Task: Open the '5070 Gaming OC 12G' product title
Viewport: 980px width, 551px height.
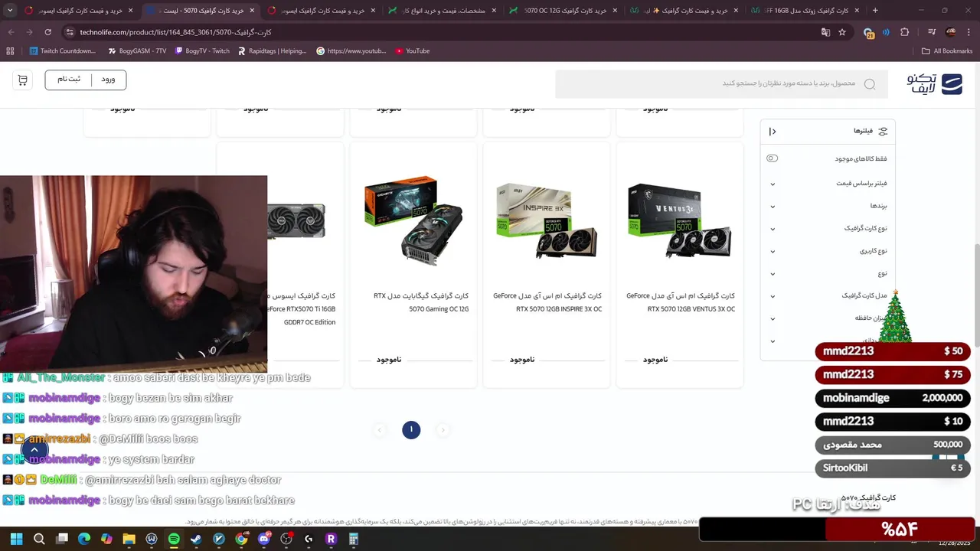Action: 421,302
